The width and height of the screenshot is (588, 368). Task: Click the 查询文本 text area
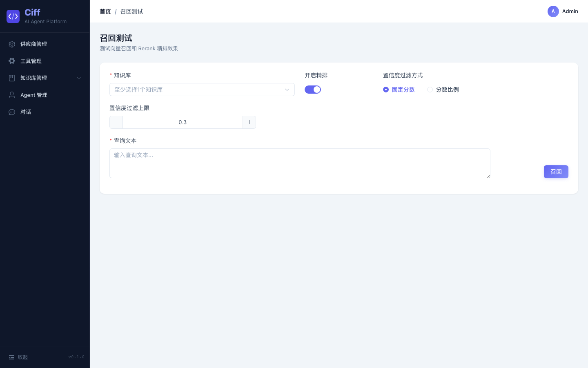tap(300, 163)
